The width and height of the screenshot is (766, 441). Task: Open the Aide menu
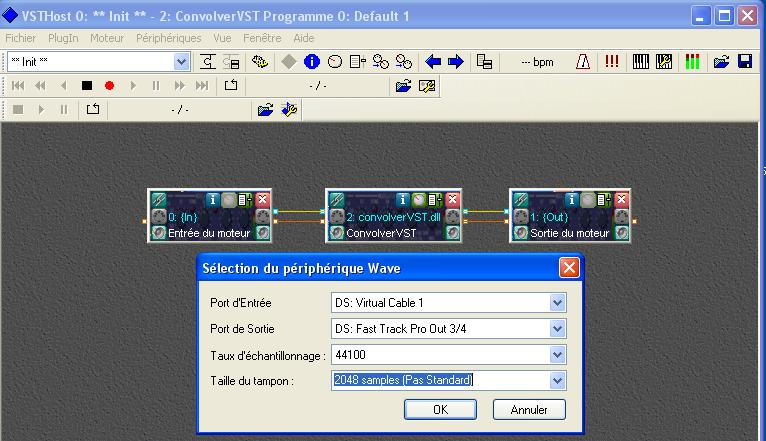coord(304,38)
